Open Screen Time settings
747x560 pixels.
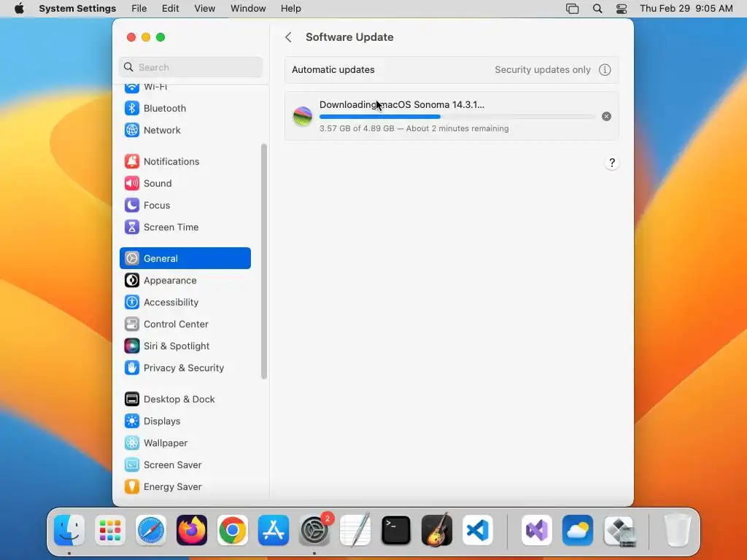pos(185,227)
